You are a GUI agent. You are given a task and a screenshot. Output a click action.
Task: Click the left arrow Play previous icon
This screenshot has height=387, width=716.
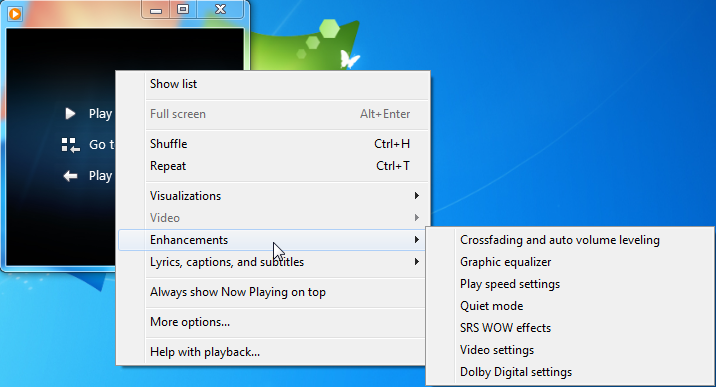click(x=70, y=176)
